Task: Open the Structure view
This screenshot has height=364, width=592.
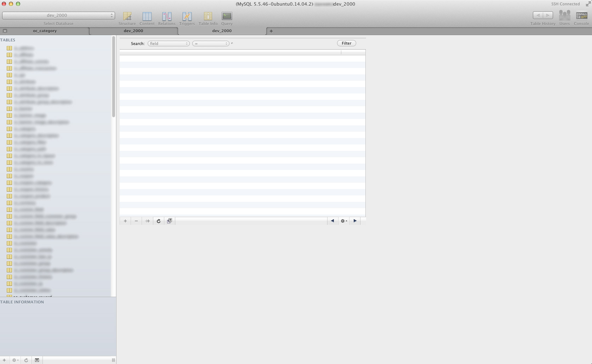Action: click(x=127, y=18)
